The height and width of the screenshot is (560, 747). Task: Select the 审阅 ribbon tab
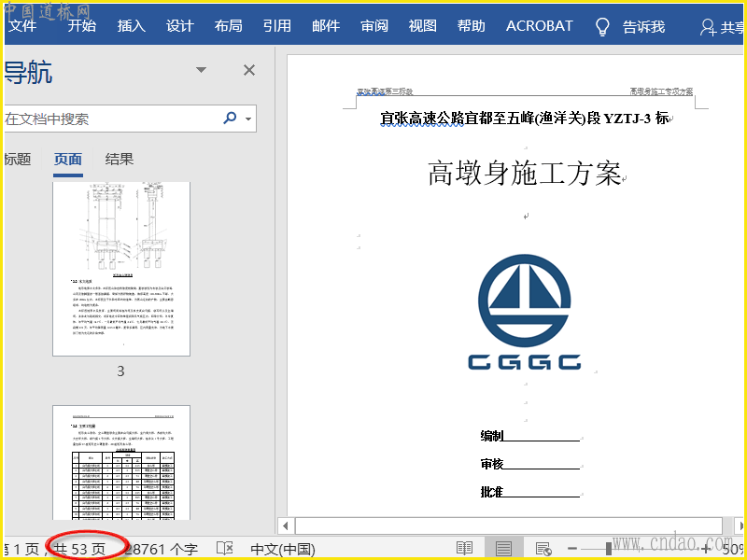point(374,26)
